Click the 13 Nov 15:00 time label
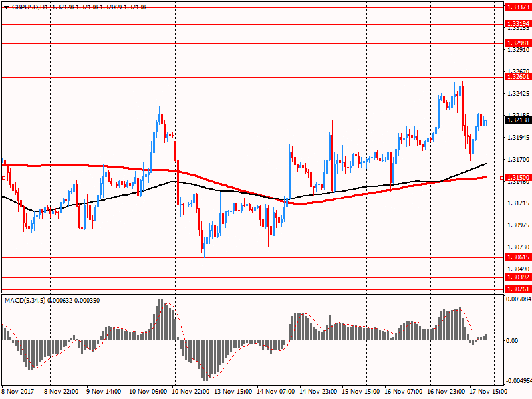The width and height of the screenshot is (532, 399). [x=233, y=392]
